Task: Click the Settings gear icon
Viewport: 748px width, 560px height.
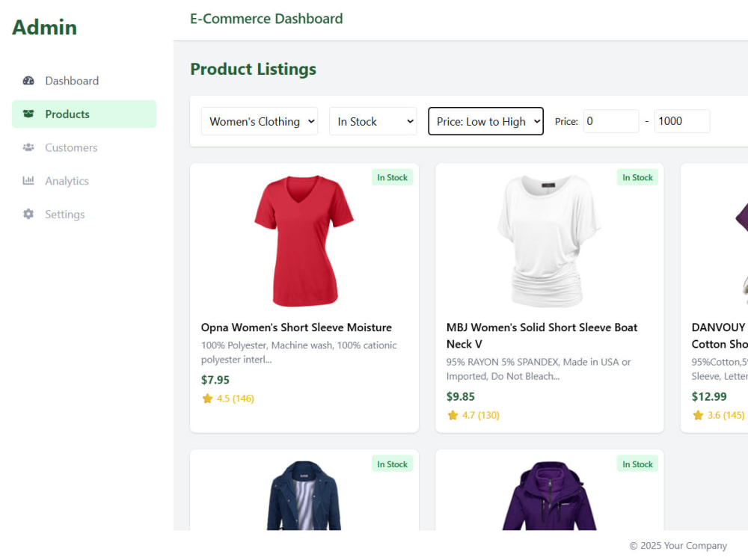Action: pyautogui.click(x=28, y=214)
